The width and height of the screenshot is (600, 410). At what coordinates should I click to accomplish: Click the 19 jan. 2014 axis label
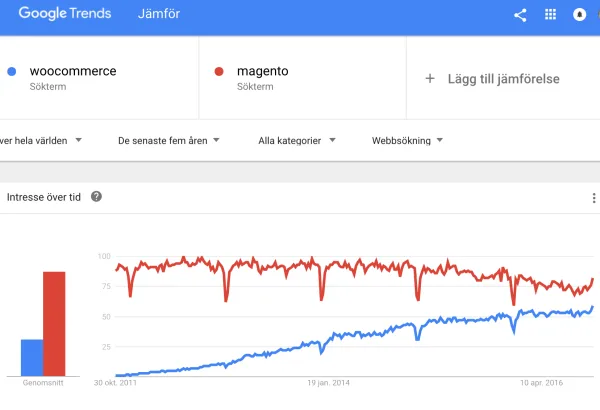tap(328, 383)
